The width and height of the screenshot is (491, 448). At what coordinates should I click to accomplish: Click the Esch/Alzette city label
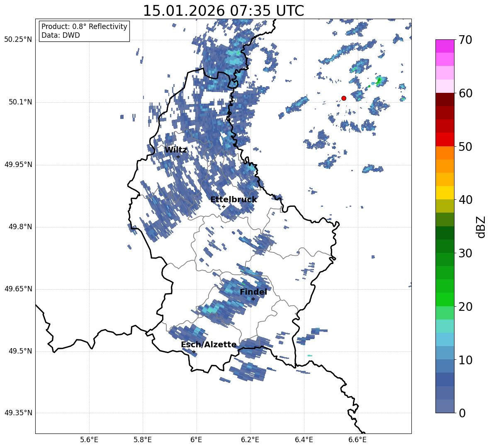click(x=209, y=344)
